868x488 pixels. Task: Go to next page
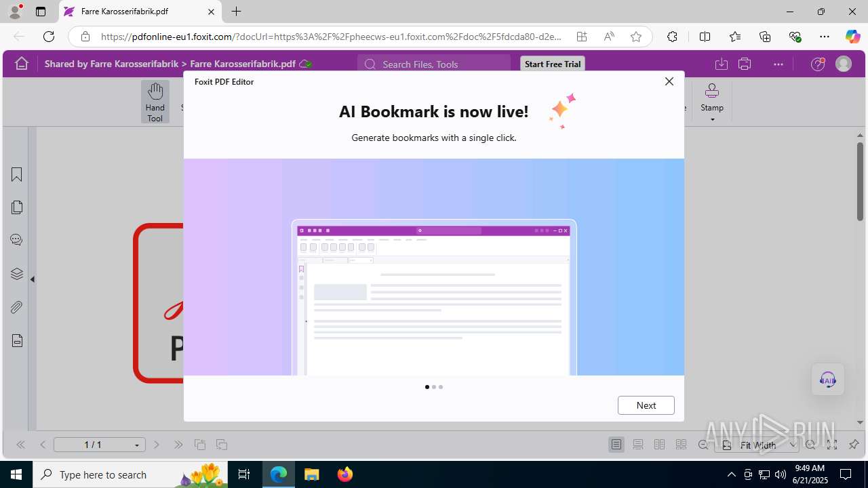tap(157, 445)
